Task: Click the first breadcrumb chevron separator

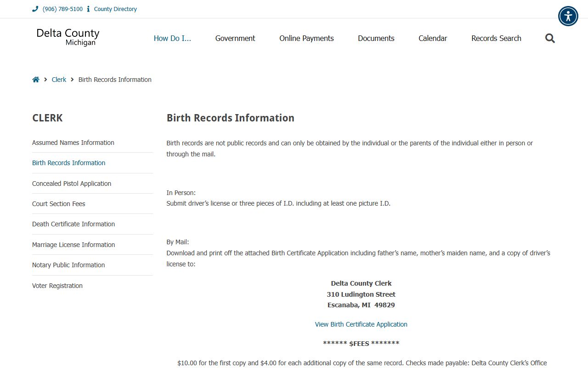Action: [45, 80]
